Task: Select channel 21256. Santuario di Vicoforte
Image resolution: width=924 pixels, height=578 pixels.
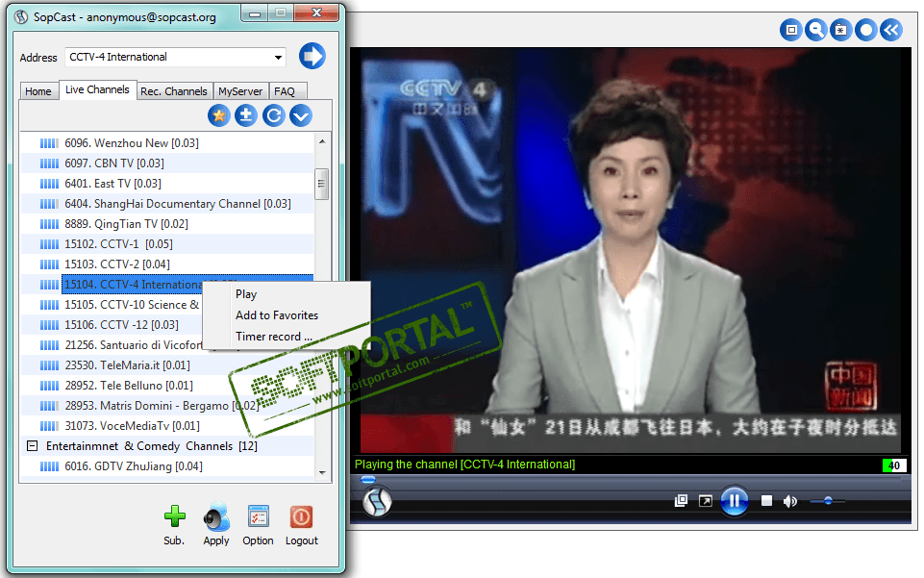Action: click(x=134, y=345)
